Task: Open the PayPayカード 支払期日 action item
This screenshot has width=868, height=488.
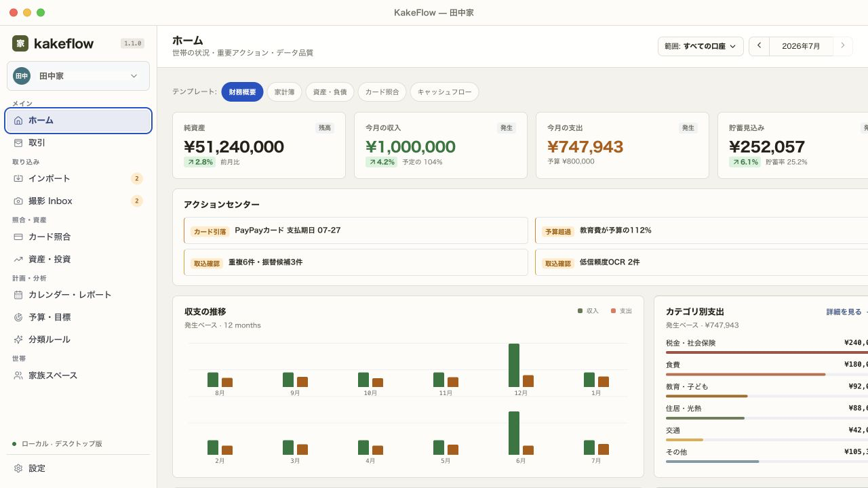Action: pyautogui.click(x=355, y=230)
